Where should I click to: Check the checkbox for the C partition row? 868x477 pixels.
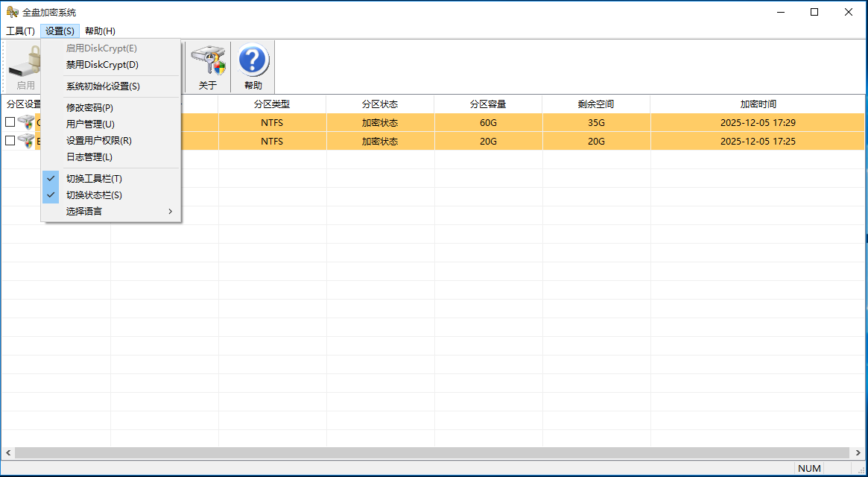10,122
